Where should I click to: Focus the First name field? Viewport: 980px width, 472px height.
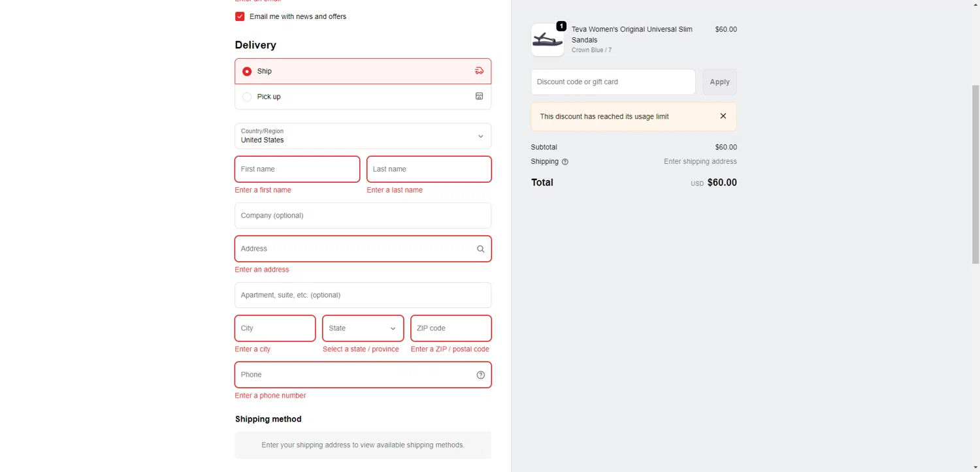click(297, 169)
